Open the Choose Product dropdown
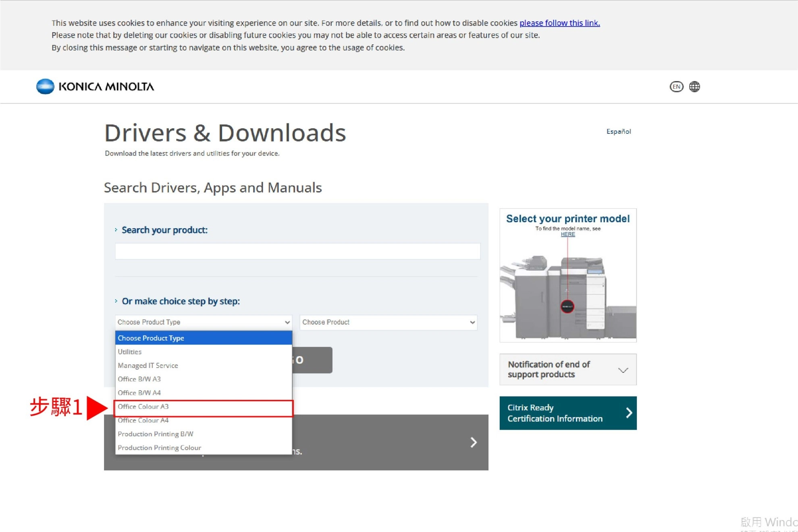 pyautogui.click(x=388, y=322)
